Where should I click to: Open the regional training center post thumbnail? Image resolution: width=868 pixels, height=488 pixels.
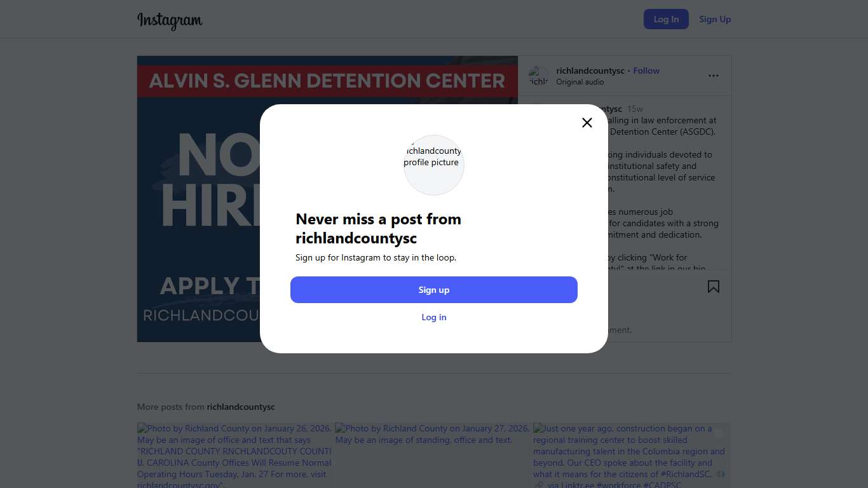click(631, 455)
